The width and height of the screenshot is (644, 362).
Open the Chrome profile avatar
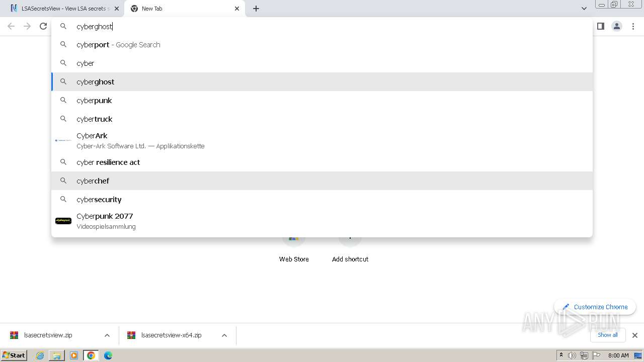click(617, 26)
